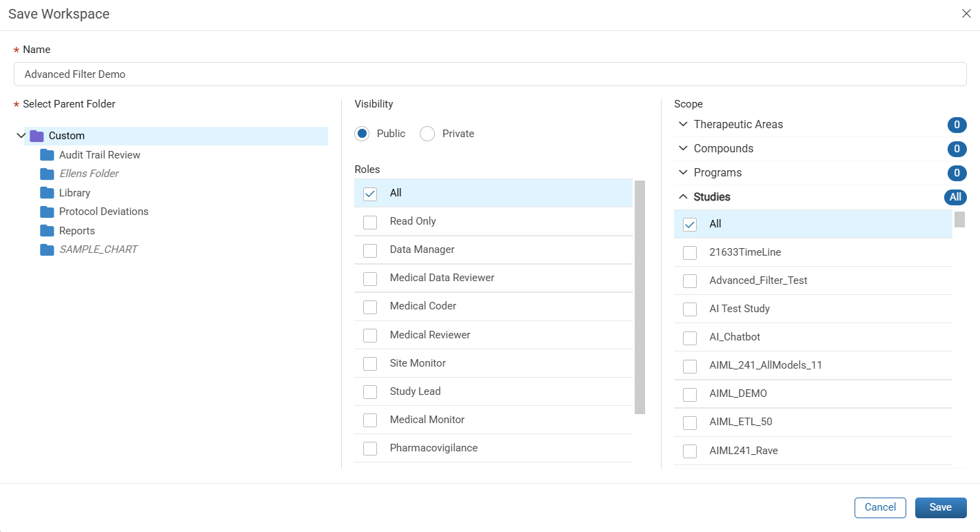Viewport: 980px width, 532px height.
Task: Check the Advanced_Filter_Test study checkbox
Action: [690, 281]
